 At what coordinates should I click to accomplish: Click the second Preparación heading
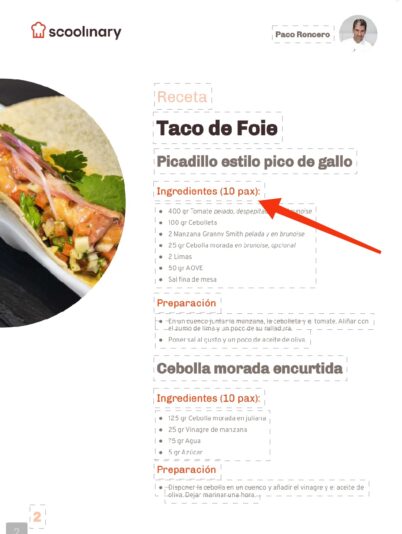[x=186, y=469]
